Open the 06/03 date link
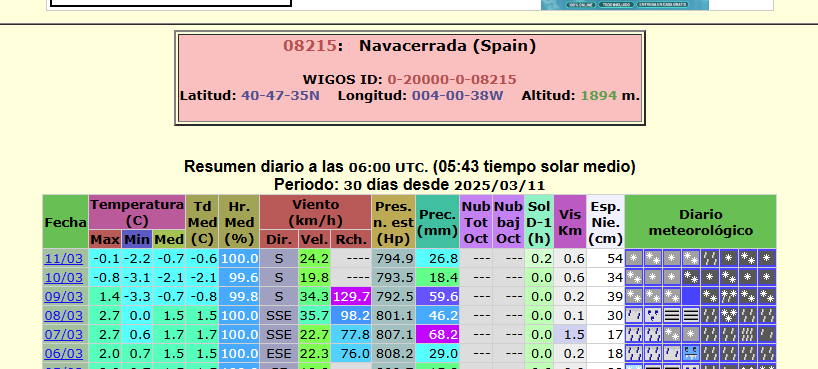Image resolution: width=818 pixels, height=369 pixels. point(64,353)
